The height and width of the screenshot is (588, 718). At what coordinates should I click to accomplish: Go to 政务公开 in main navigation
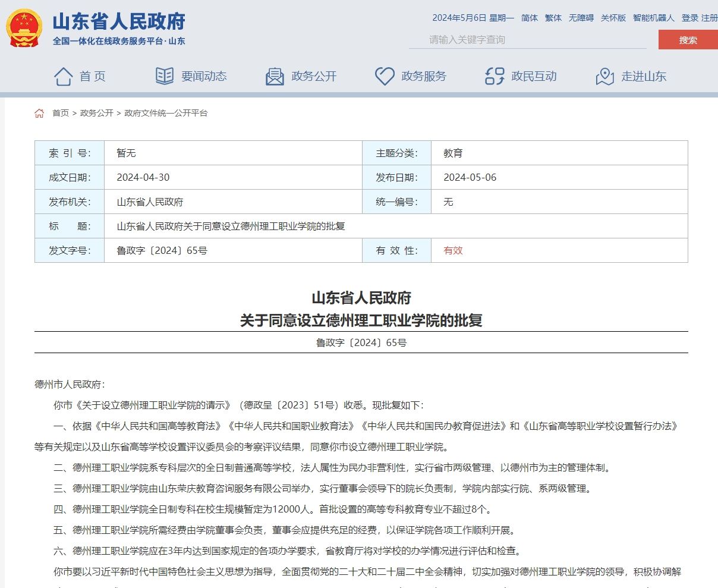click(x=314, y=76)
